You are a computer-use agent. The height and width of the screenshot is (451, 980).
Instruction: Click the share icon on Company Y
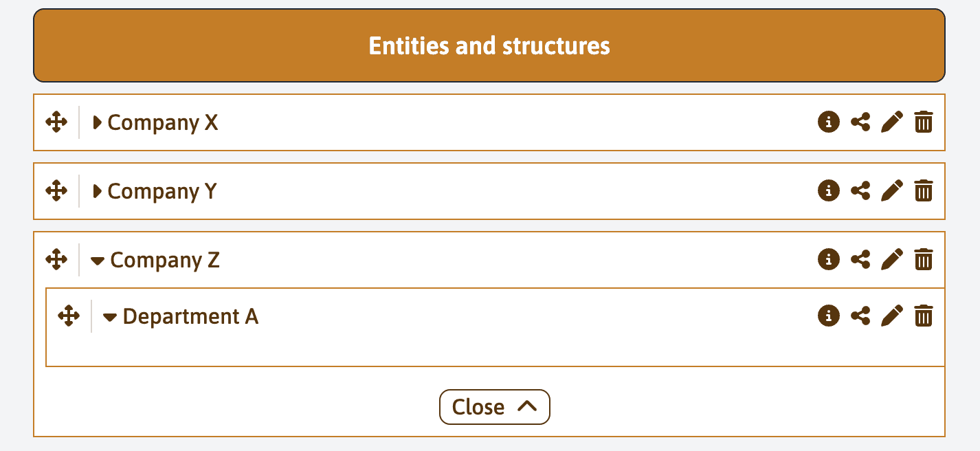(x=860, y=190)
